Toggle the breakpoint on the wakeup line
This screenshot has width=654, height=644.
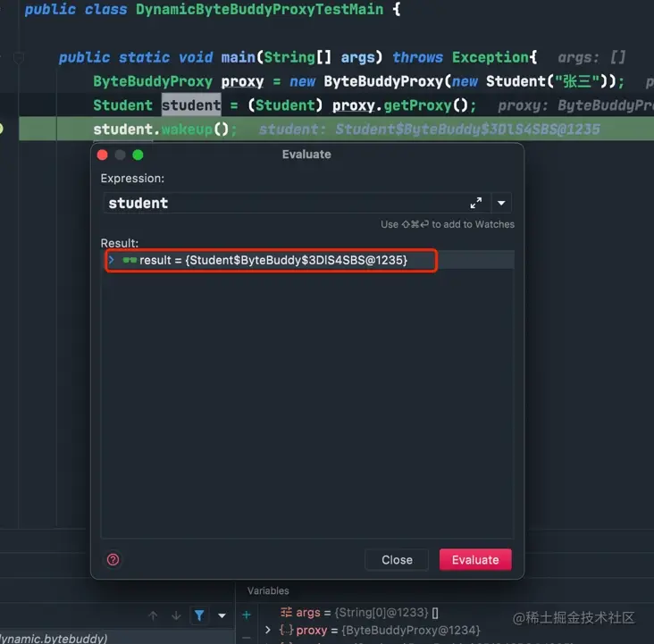1,129
